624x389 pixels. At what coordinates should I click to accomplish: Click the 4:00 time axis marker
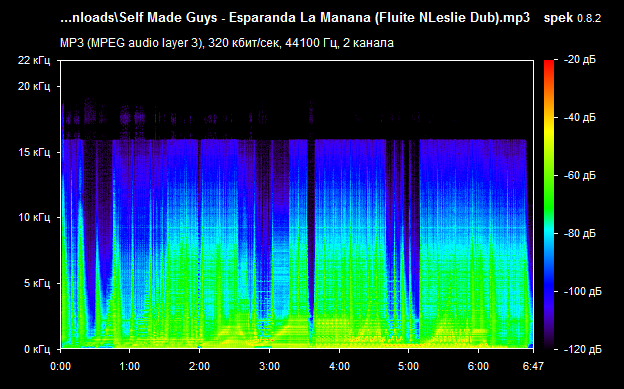tap(339, 366)
